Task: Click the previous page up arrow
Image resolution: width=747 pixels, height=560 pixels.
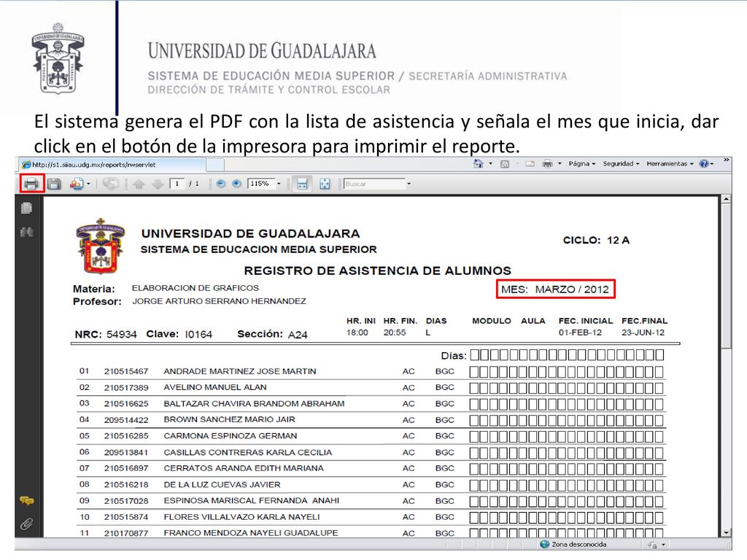Action: point(139,184)
